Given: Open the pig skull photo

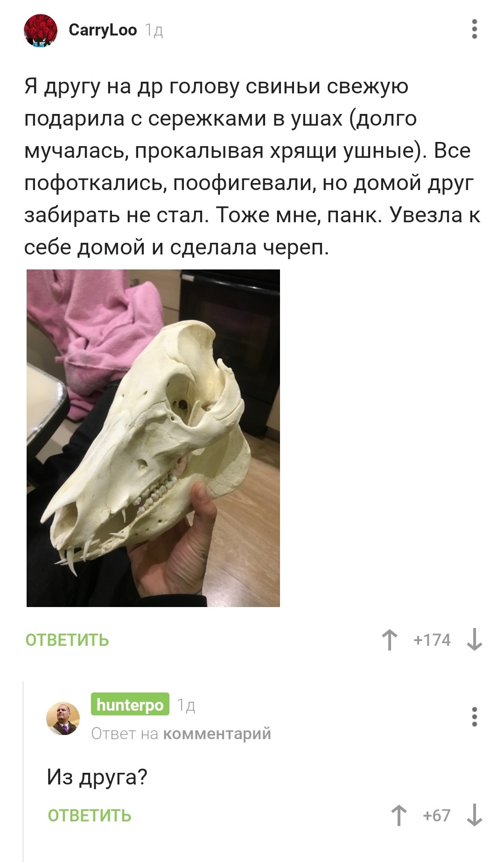Looking at the screenshot, I should coord(153,438).
